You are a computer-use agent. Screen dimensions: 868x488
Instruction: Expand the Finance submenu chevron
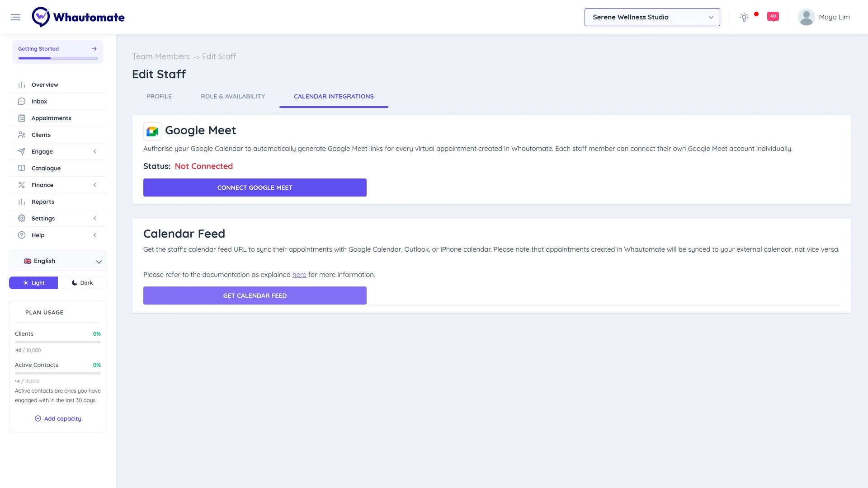(x=95, y=185)
